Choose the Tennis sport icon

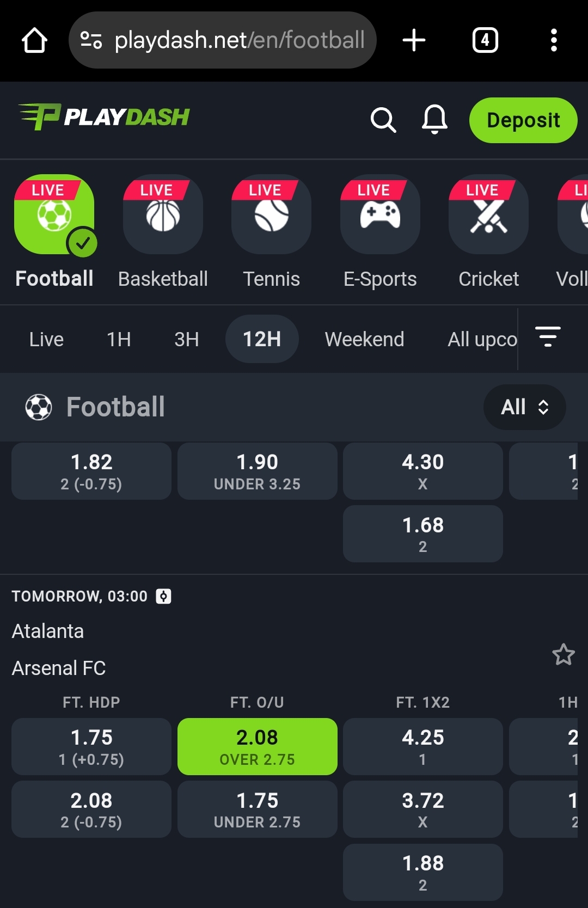271,215
